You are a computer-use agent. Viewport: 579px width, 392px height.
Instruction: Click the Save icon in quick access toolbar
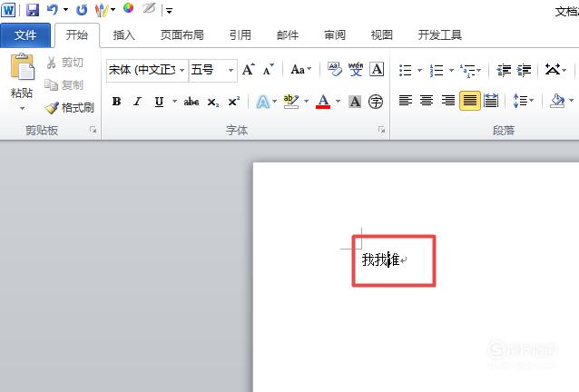33,10
